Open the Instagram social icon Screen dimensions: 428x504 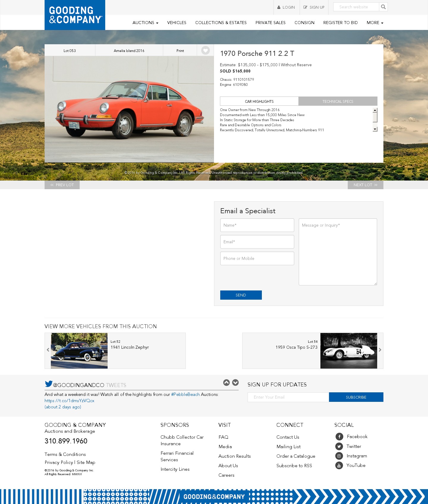point(339,456)
